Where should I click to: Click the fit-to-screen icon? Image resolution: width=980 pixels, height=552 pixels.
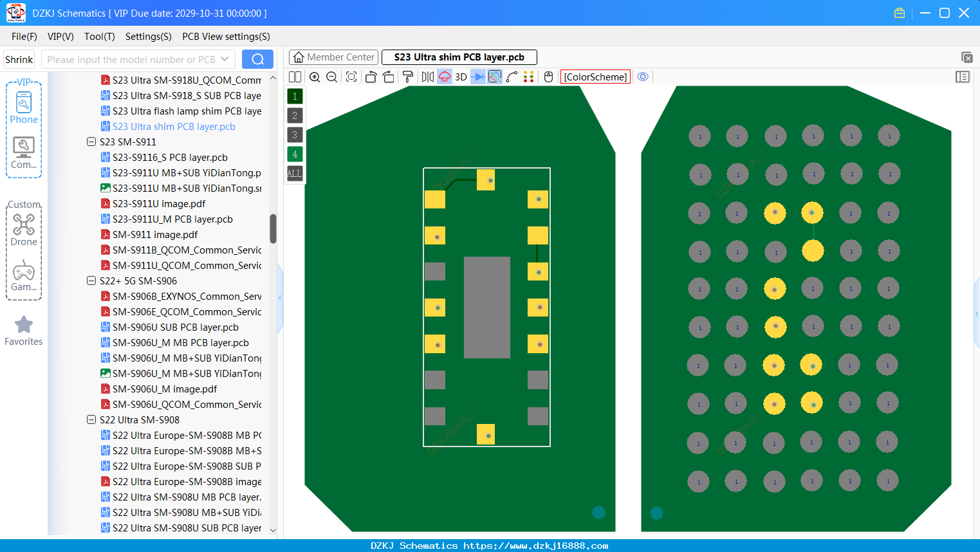point(351,77)
